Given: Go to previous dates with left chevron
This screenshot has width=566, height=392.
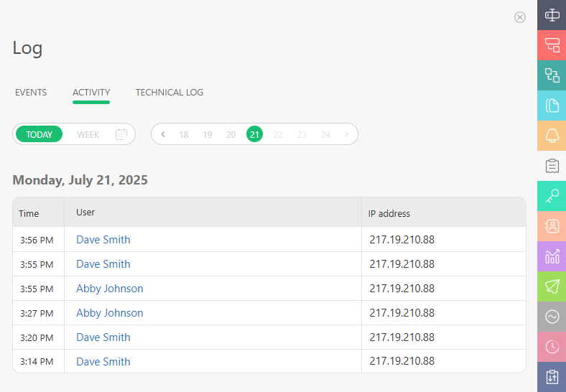Looking at the screenshot, I should 163,134.
